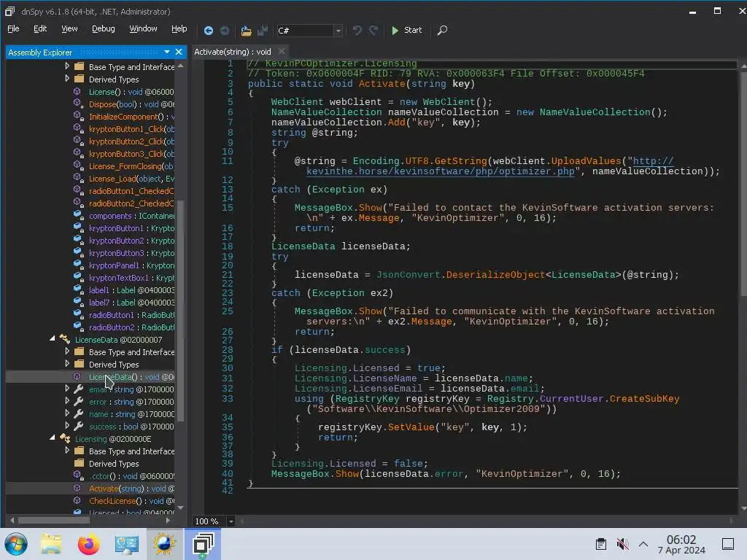Image resolution: width=747 pixels, height=560 pixels.
Task: Open the View menu
Action: [x=69, y=28]
